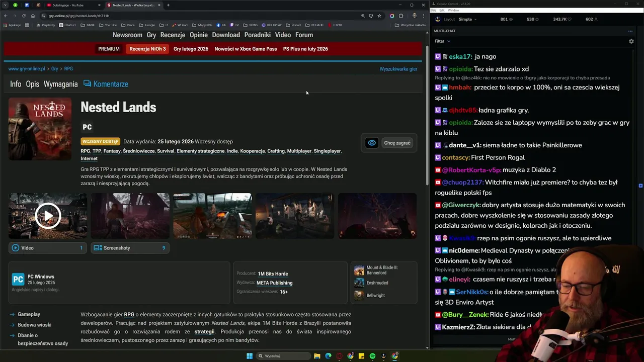Open the Mapy RPG bookmarks folder
Viewport: 644px width, 362px height.
[x=202, y=25]
